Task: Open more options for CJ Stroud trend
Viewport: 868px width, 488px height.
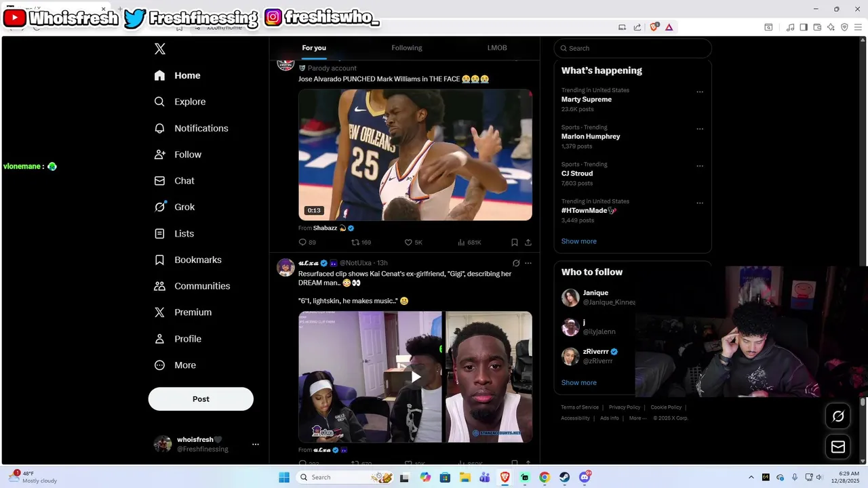Action: (x=700, y=166)
